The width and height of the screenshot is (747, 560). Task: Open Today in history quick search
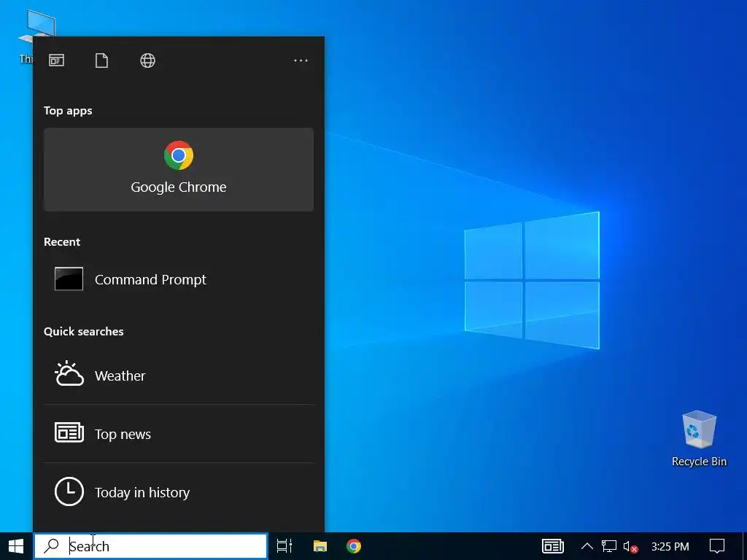[x=179, y=492]
